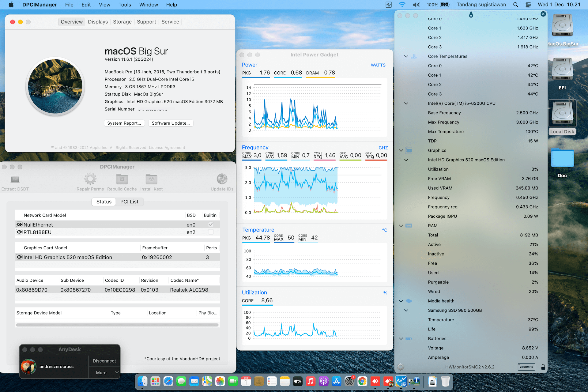Click DPCIManager icon in the Dock

pos(414,381)
